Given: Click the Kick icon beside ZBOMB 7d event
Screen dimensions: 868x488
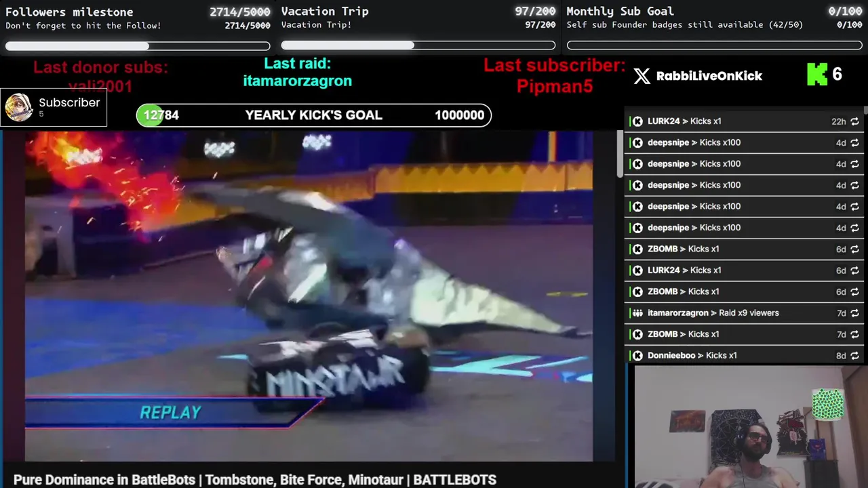Looking at the screenshot, I should pyautogui.click(x=637, y=334).
